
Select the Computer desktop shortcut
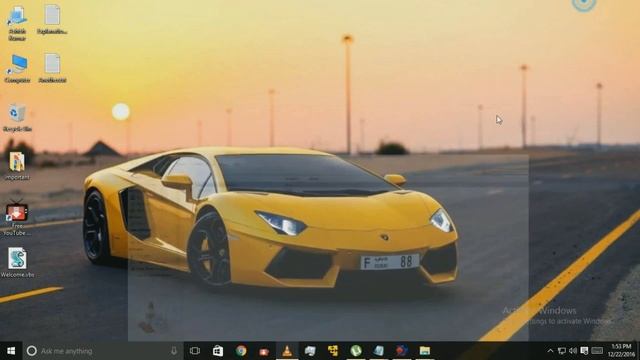(17, 69)
